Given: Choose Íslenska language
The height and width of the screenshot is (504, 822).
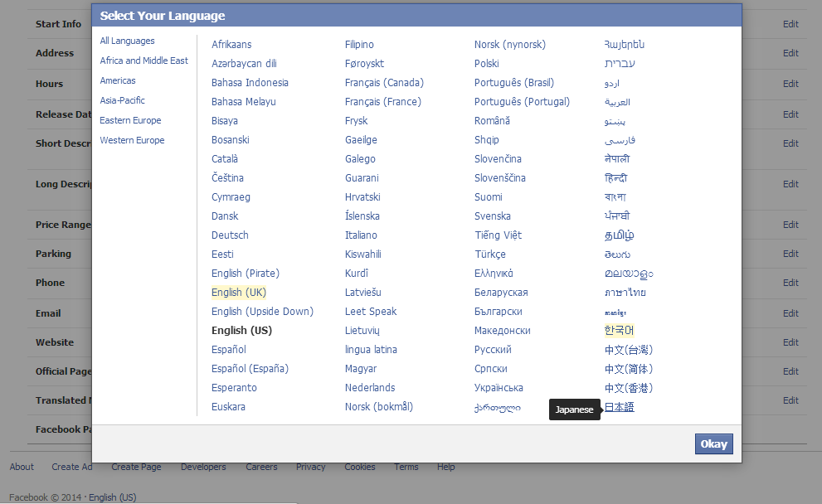Looking at the screenshot, I should tap(362, 216).
